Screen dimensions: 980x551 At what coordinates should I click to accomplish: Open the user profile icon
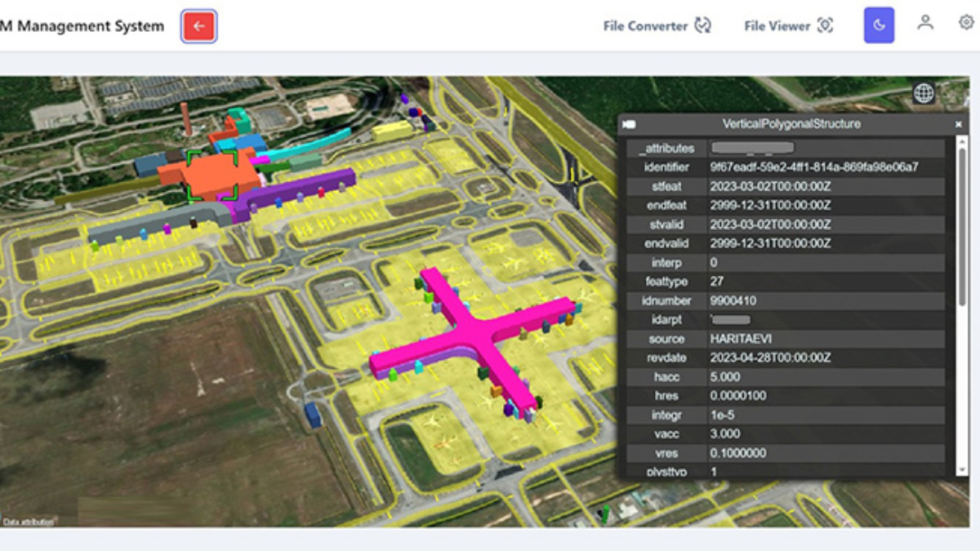(x=924, y=23)
